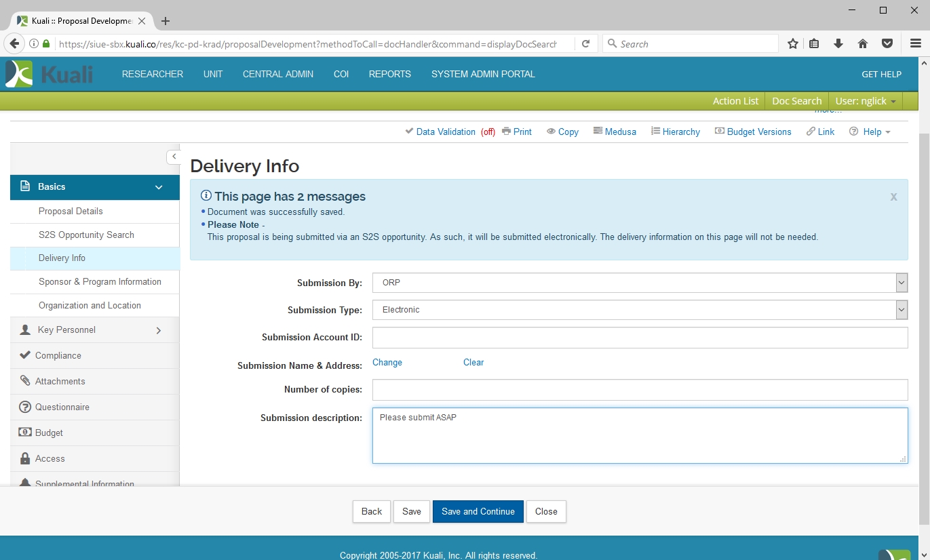Dismiss the page messages banner

(893, 197)
